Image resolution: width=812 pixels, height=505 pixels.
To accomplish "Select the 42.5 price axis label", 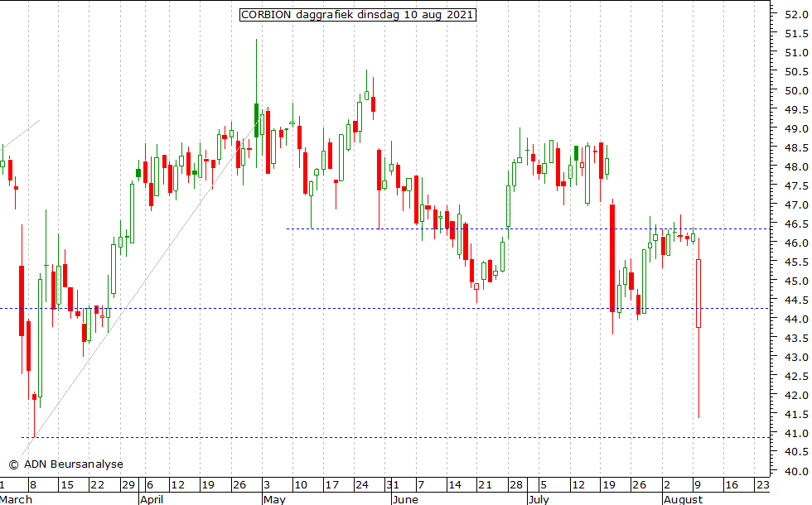I will 796,376.
